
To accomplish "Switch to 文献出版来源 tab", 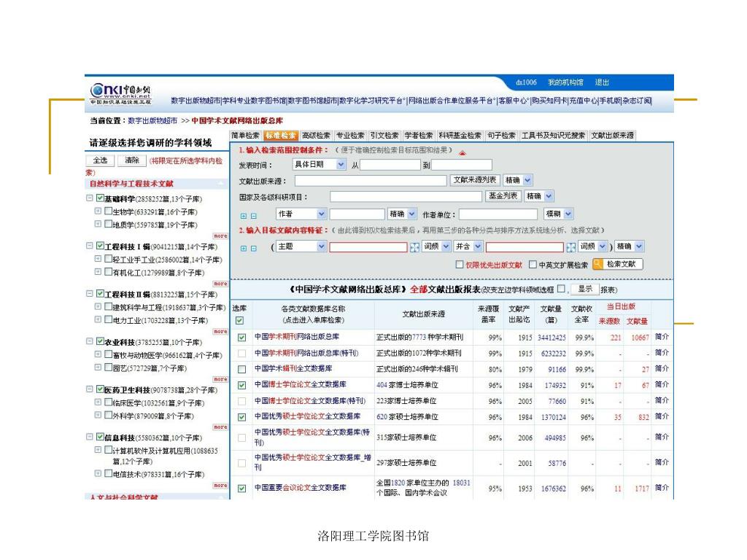I will pos(612,136).
